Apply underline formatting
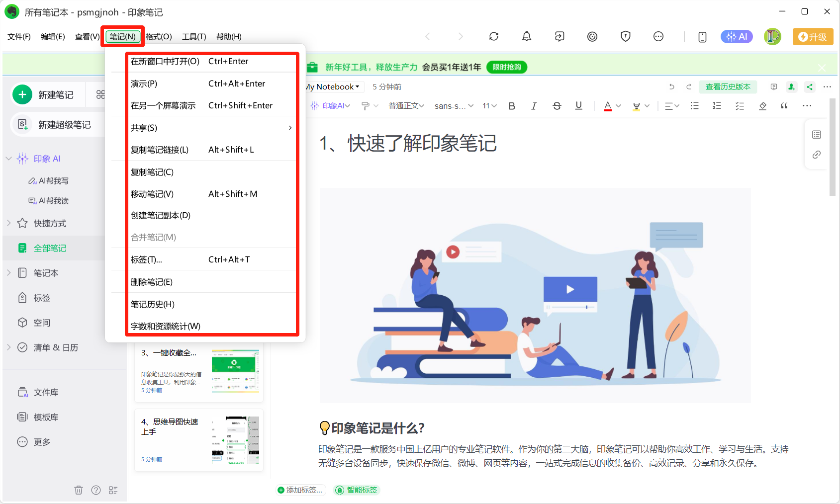Screen dimensions: 840x504 pos(578,105)
